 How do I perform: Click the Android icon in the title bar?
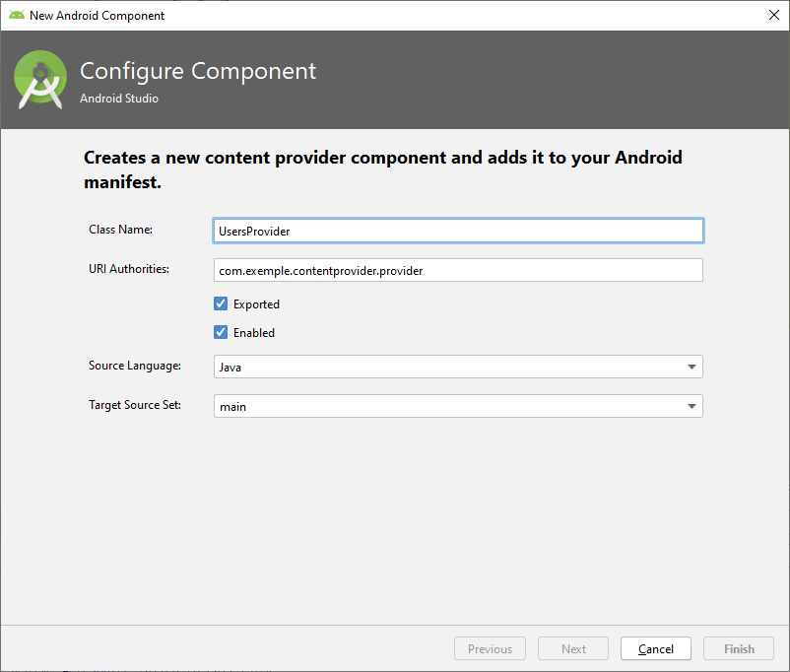click(16, 15)
